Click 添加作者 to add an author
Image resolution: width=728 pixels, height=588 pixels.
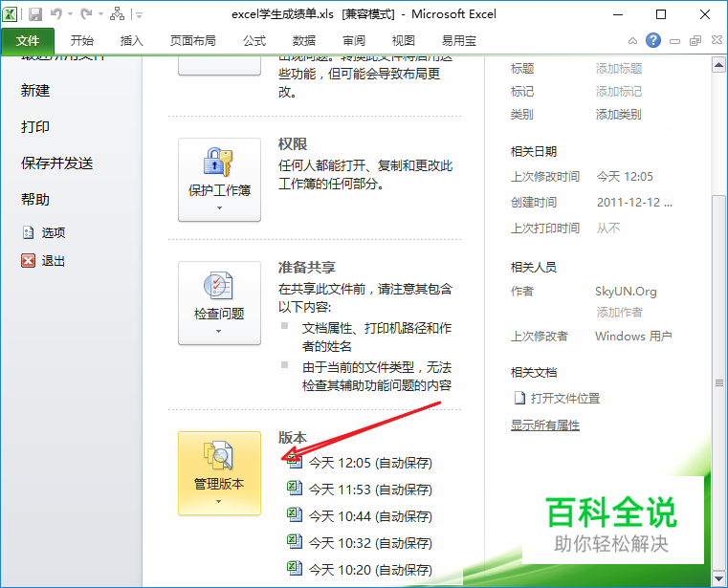[619, 313]
